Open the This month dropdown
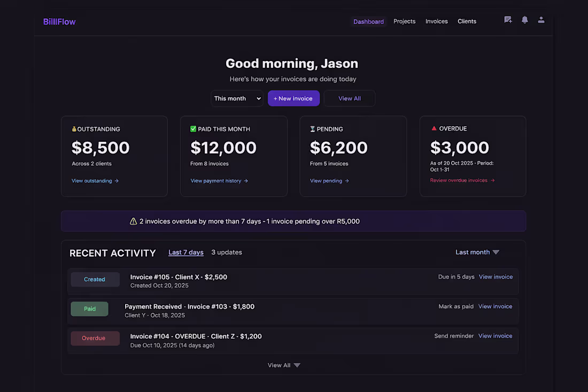Image resolution: width=588 pixels, height=392 pixels. [x=237, y=98]
